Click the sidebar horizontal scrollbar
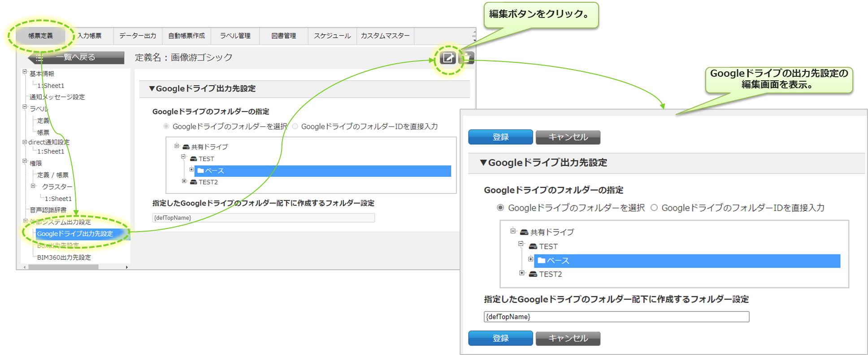Image resolution: width=868 pixels, height=355 pixels. pos(63,267)
